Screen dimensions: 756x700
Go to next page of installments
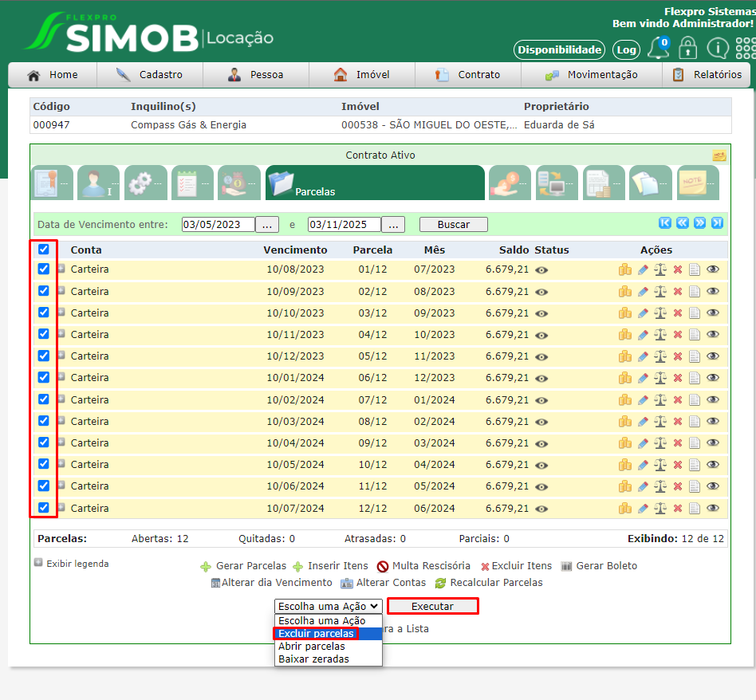pyautogui.click(x=699, y=222)
